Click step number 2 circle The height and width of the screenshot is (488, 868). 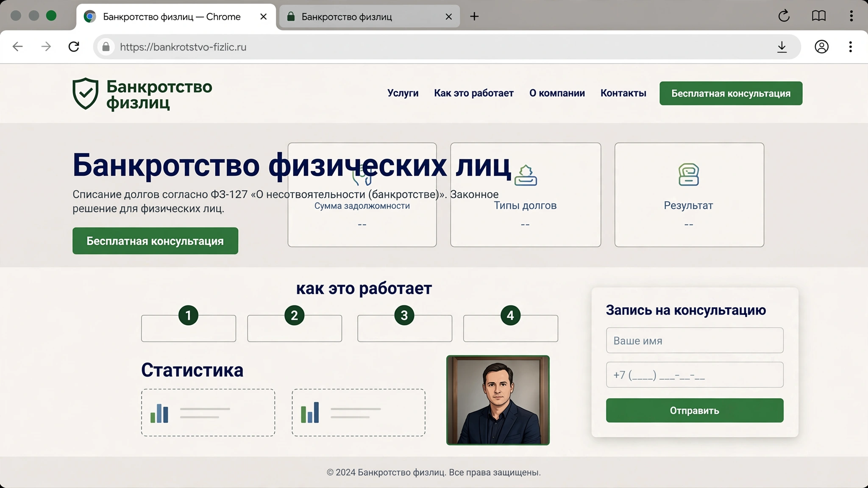tap(294, 315)
